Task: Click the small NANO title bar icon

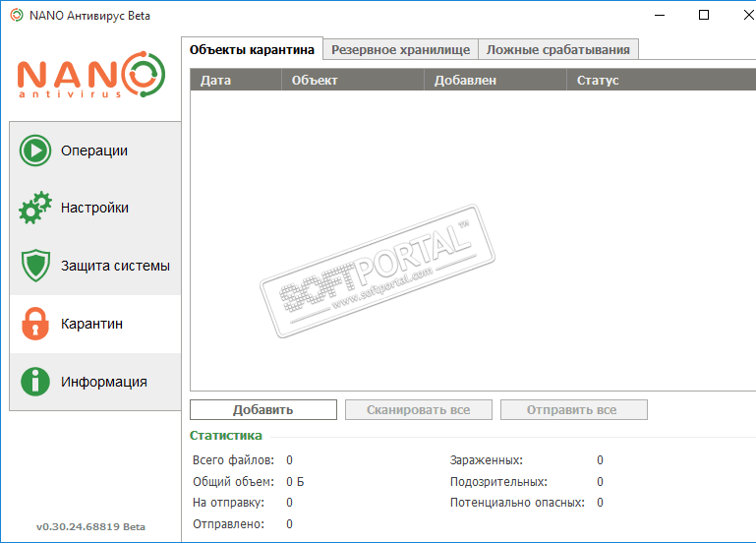Action: [17, 16]
